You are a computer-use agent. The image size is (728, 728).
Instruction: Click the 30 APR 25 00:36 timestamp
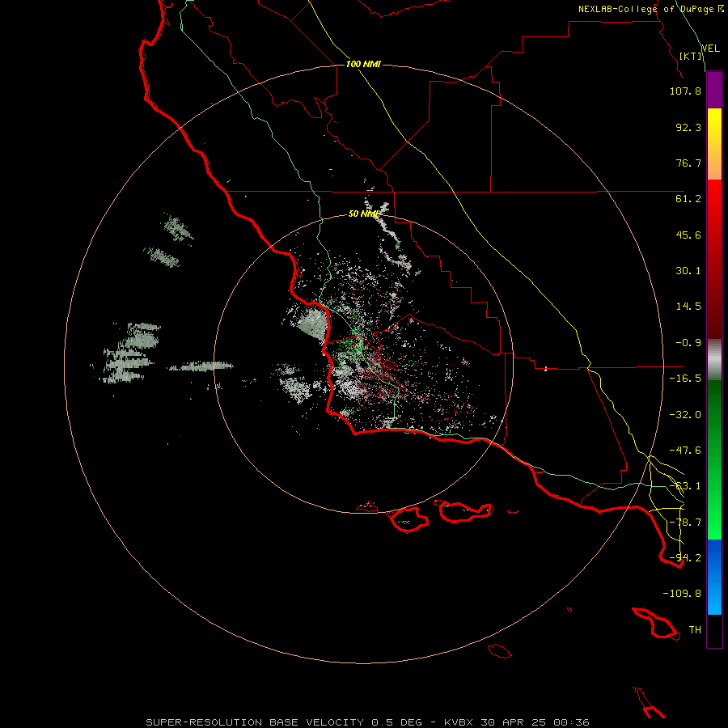[535, 722]
